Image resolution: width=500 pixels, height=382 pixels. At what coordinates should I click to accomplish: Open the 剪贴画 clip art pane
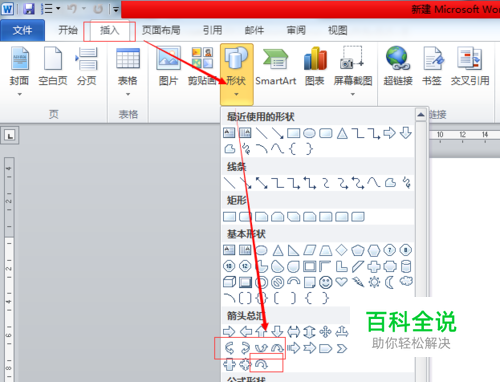[x=202, y=66]
